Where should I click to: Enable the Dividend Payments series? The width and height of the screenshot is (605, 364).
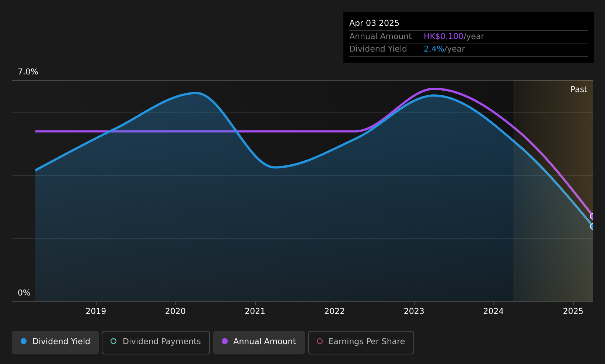(x=155, y=342)
